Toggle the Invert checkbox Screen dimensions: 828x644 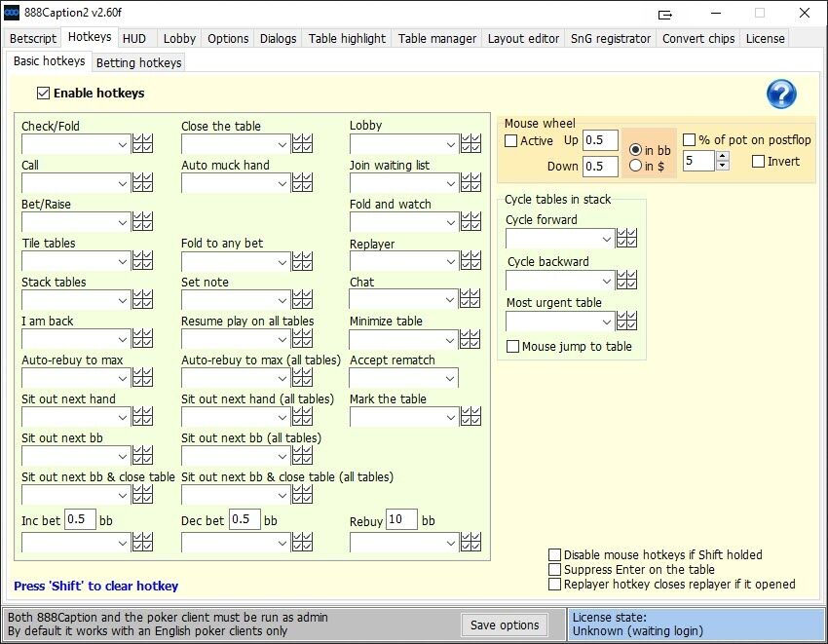758,161
